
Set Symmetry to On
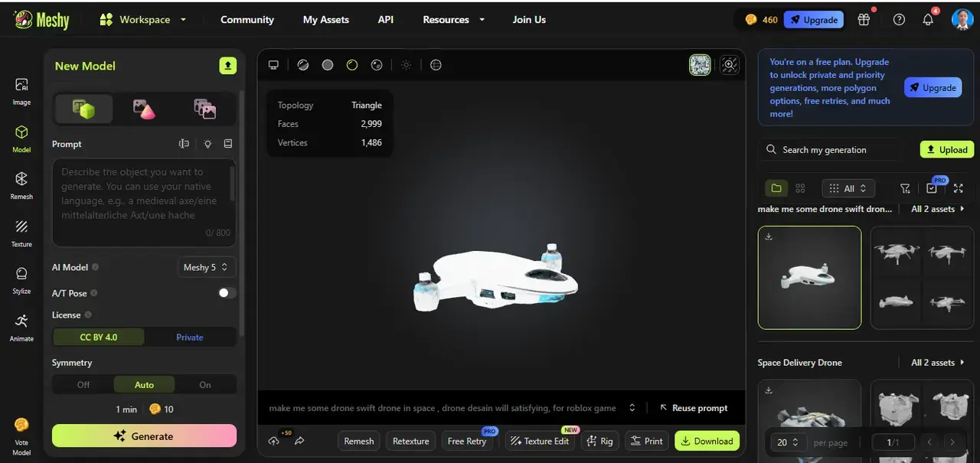(x=204, y=384)
